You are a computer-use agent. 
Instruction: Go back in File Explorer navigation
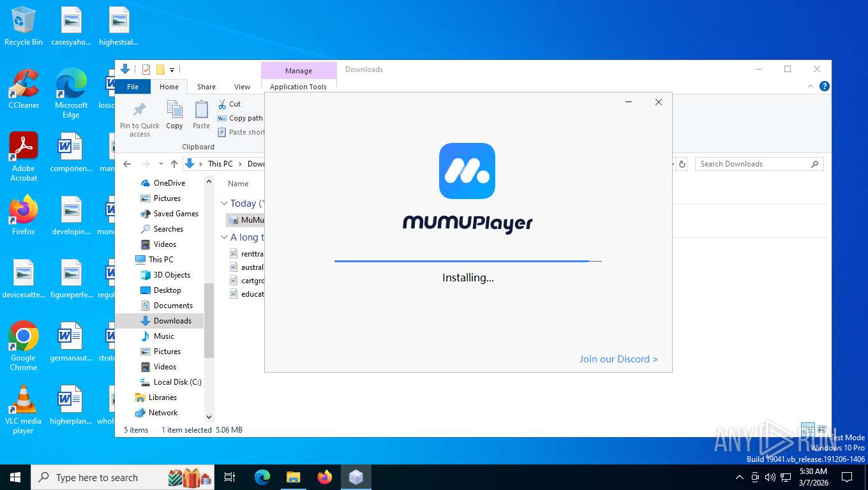click(127, 164)
